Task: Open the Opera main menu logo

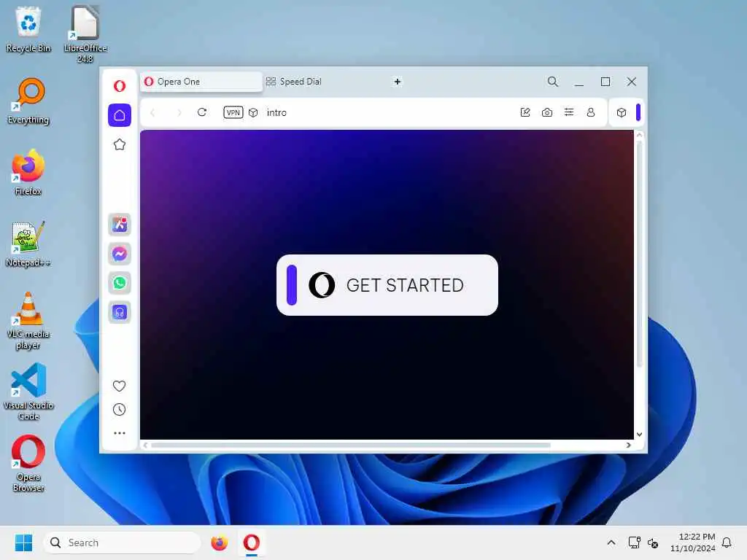Action: (x=120, y=86)
